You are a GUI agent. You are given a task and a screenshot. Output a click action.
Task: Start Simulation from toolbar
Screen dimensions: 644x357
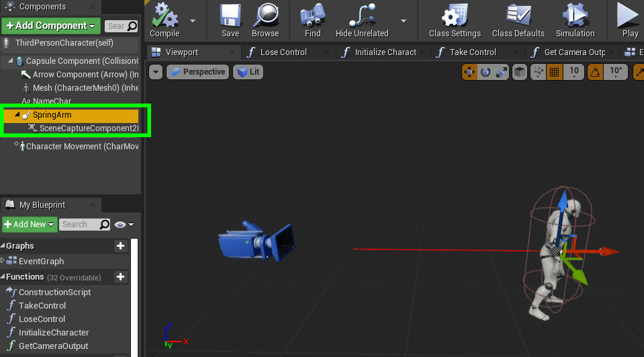(x=575, y=21)
